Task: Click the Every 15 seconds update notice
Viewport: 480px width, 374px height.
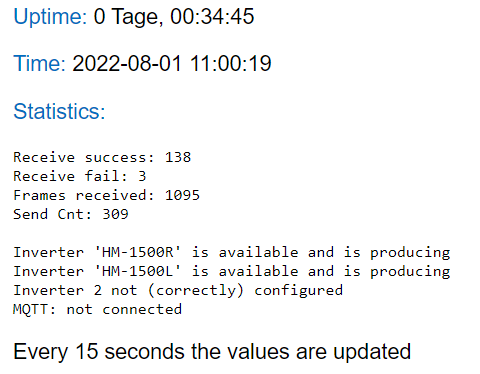Action: click(x=212, y=352)
